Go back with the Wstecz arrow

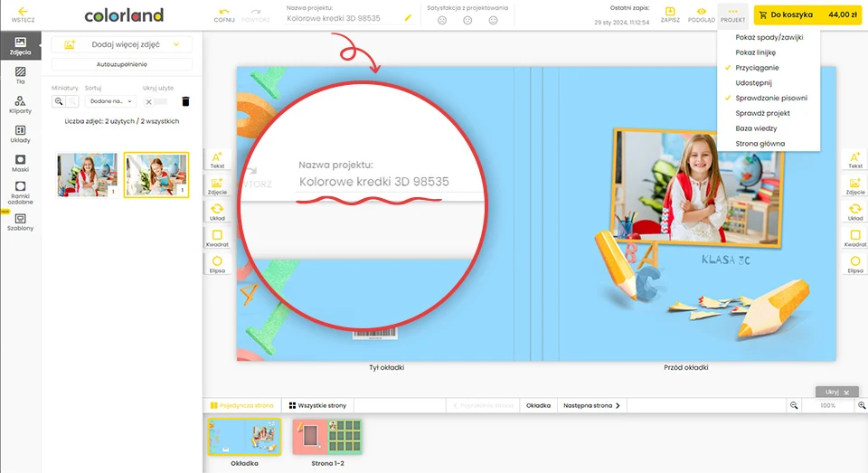[23, 14]
